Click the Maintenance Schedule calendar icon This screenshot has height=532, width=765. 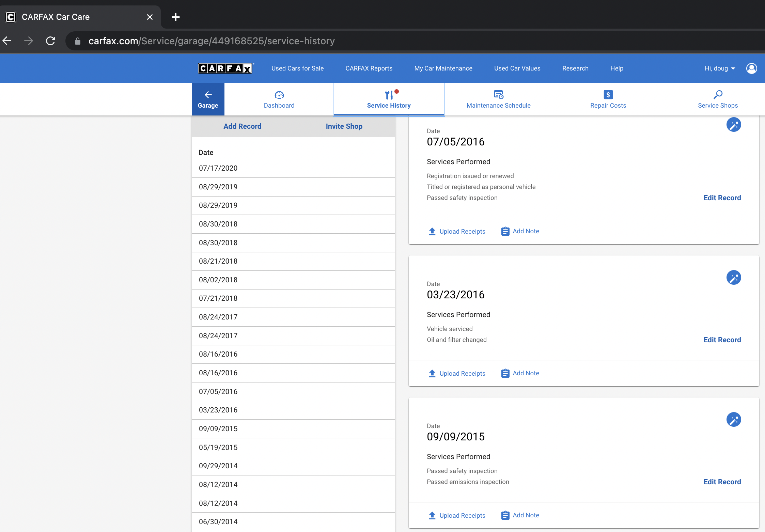pos(499,95)
